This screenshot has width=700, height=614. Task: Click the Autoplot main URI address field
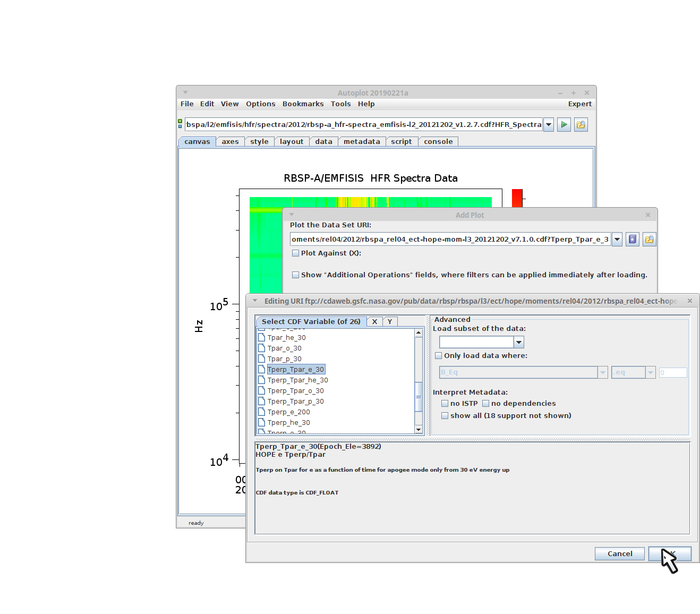click(364, 125)
